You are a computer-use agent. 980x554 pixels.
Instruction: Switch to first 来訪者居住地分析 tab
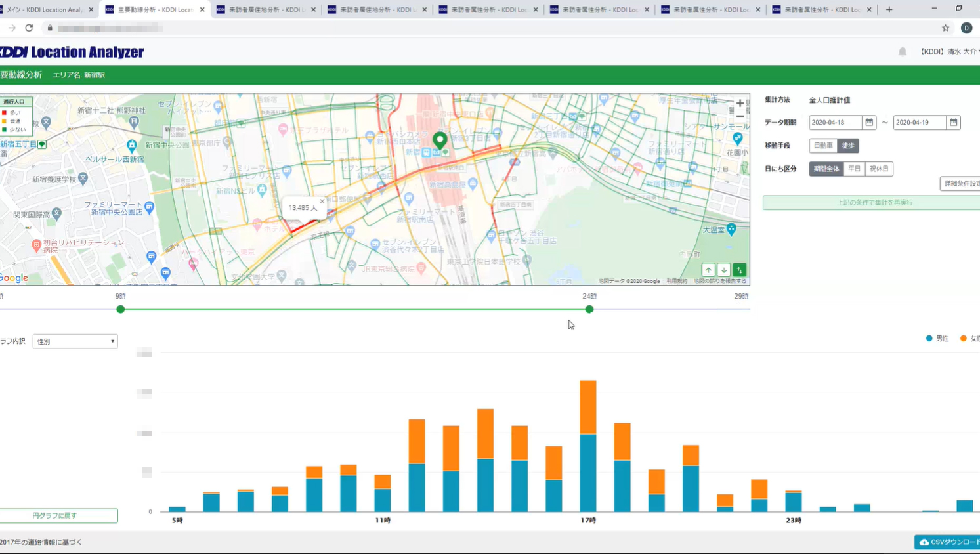(x=266, y=10)
